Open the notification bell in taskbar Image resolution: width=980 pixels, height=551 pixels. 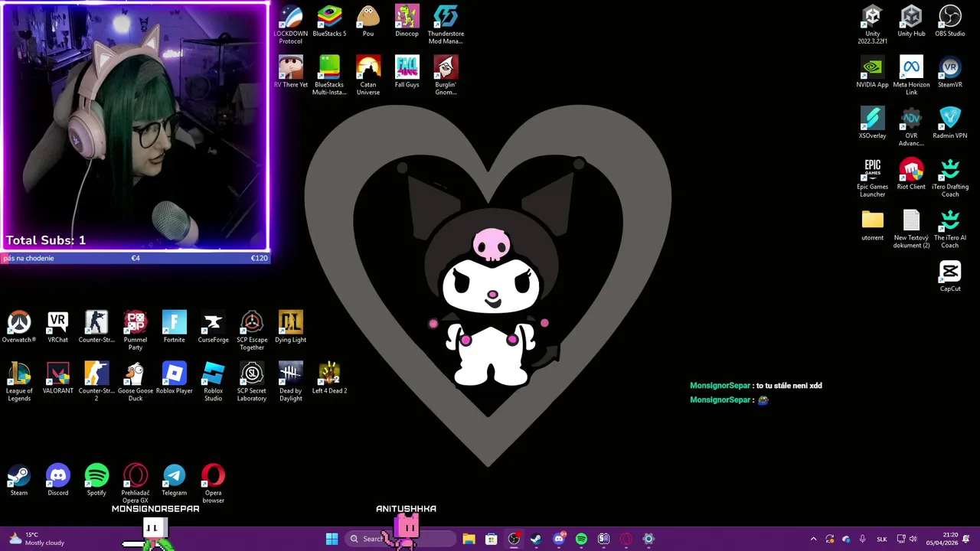pos(967,539)
